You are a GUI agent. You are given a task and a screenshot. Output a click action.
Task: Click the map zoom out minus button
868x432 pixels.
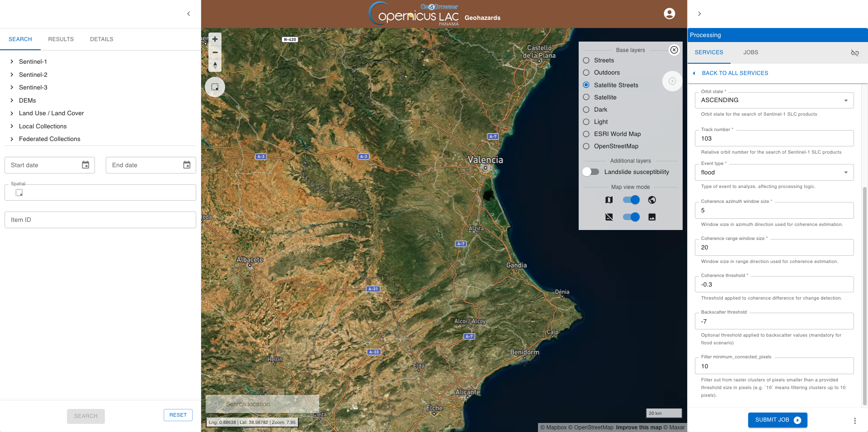tap(215, 52)
